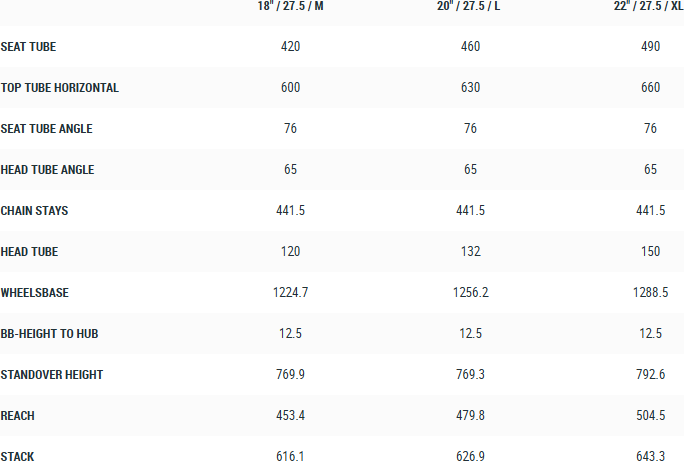Click the HEAD TUBE ANGLE row label
The image size is (684, 461).
coord(48,170)
